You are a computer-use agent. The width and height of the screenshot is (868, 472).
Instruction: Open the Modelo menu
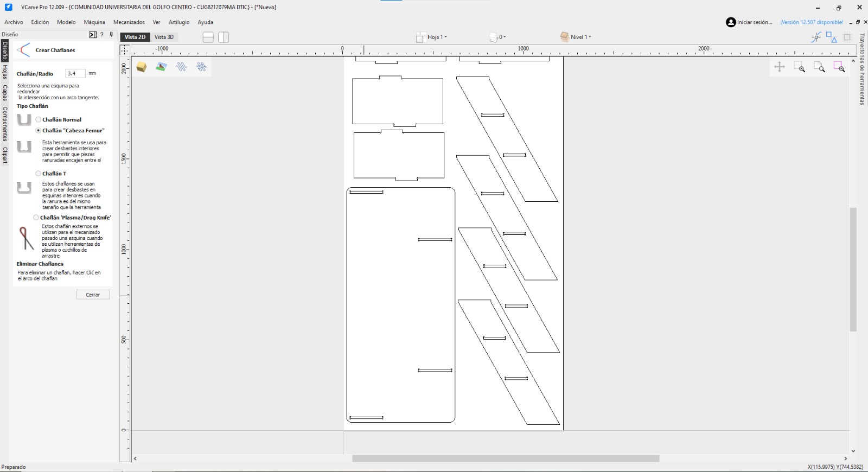pos(66,22)
